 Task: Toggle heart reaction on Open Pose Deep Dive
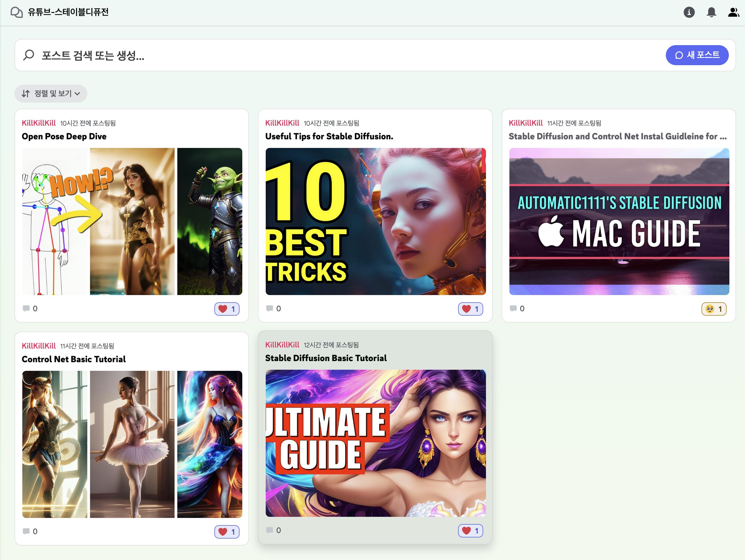(x=227, y=309)
